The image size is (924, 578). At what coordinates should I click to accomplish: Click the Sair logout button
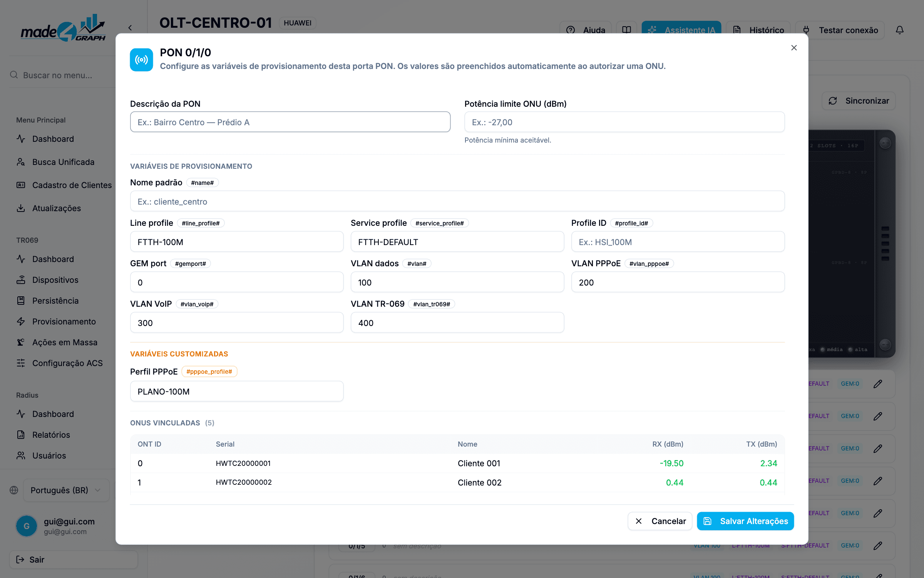coord(73,560)
